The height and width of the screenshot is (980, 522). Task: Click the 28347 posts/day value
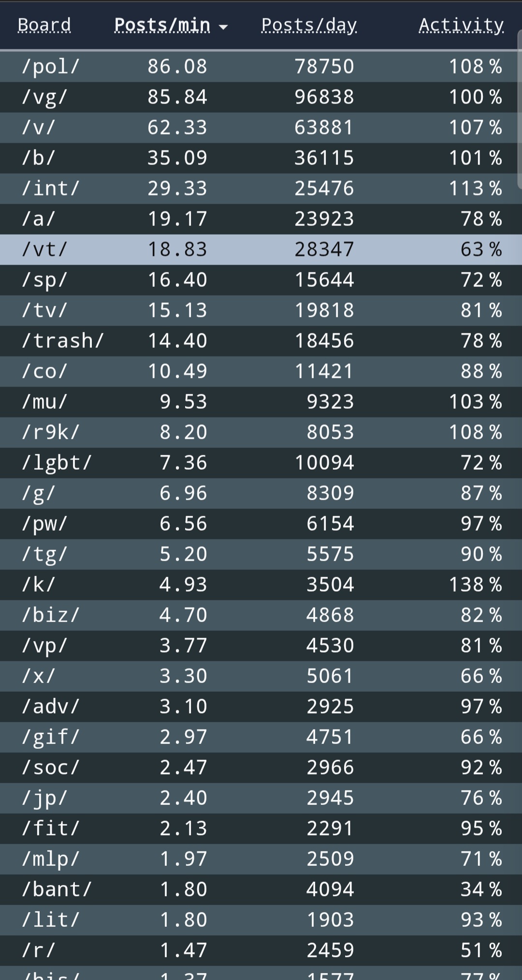tap(324, 249)
